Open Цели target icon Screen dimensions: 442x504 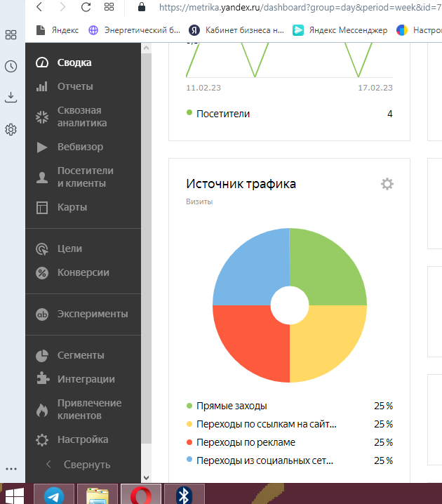click(x=42, y=248)
